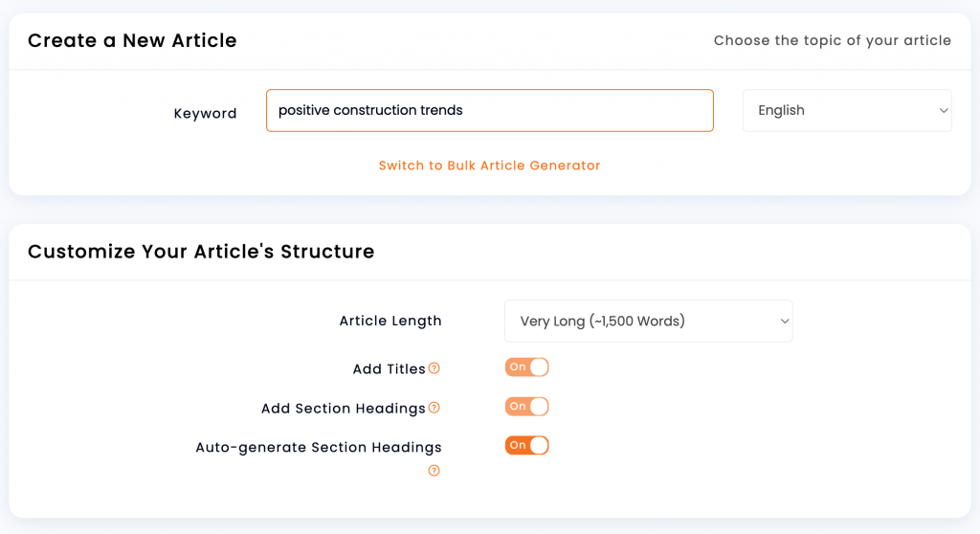Image resolution: width=980 pixels, height=534 pixels.
Task: Click the Add Titles label text
Action: pos(389,369)
